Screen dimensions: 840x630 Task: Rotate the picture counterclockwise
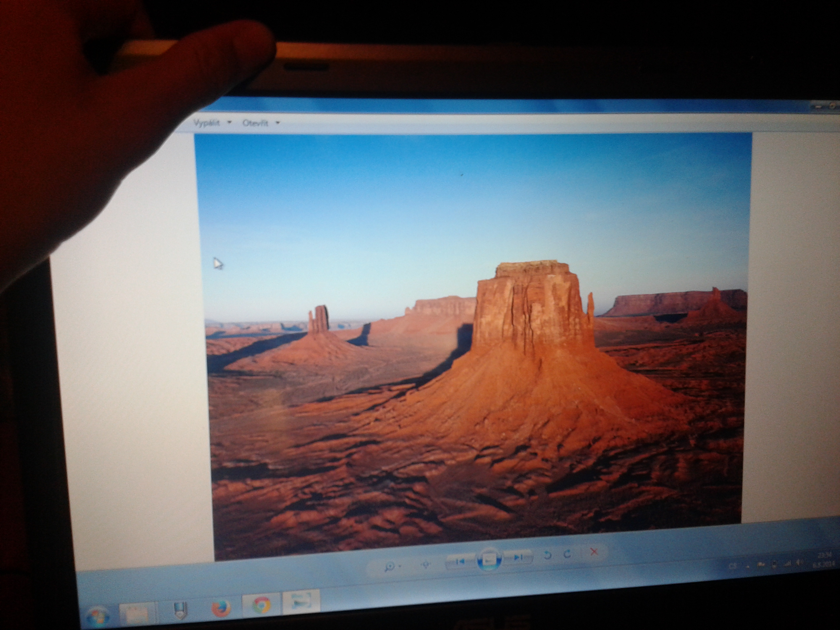point(547,556)
